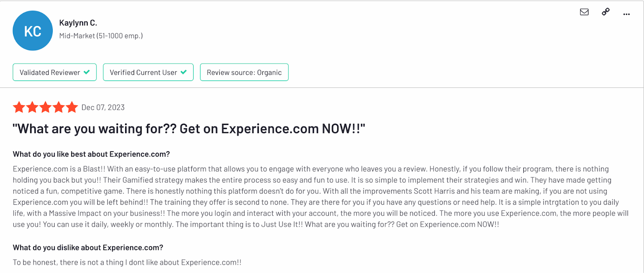Click the second orange rating star
The height and width of the screenshot is (273, 644).
pyautogui.click(x=32, y=107)
